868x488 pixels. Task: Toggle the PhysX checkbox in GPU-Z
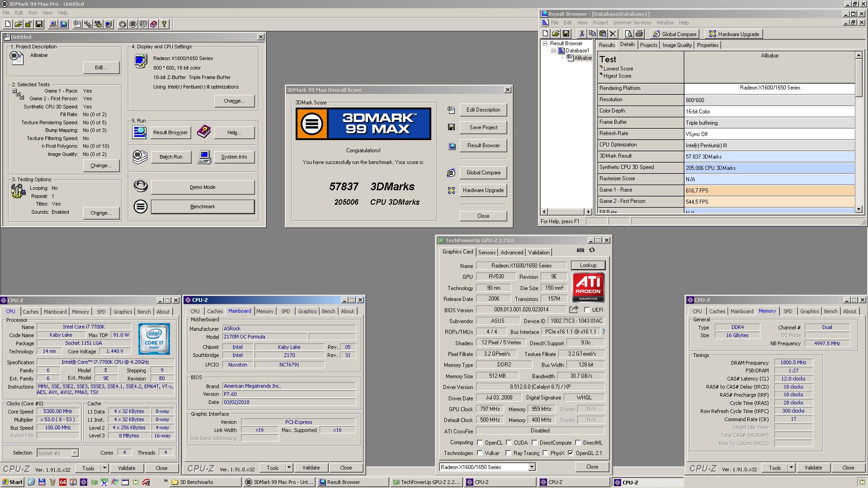[x=545, y=453]
